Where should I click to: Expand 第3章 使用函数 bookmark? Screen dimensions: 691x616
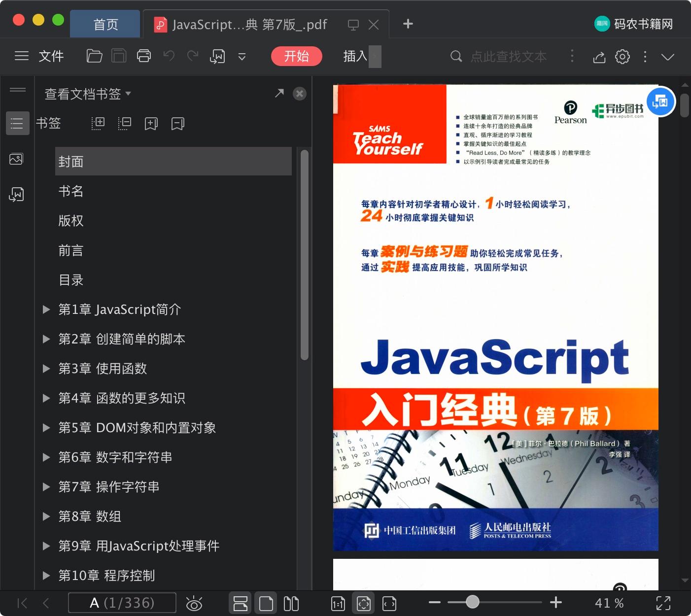pyautogui.click(x=46, y=369)
